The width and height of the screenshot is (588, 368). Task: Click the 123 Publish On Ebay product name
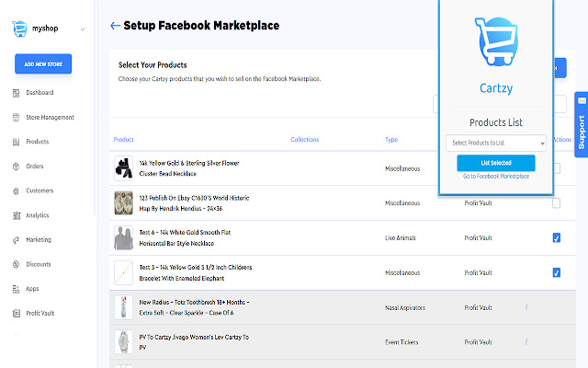pyautogui.click(x=194, y=203)
